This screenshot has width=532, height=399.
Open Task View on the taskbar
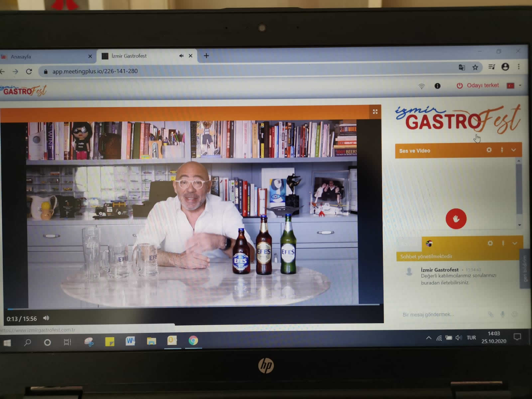67,342
